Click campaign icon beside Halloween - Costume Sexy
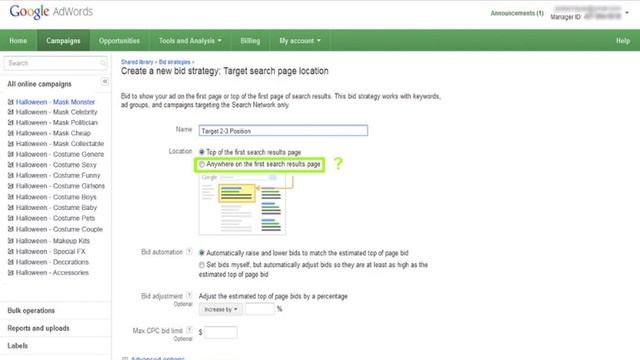This screenshot has height=360, width=640. coord(11,165)
